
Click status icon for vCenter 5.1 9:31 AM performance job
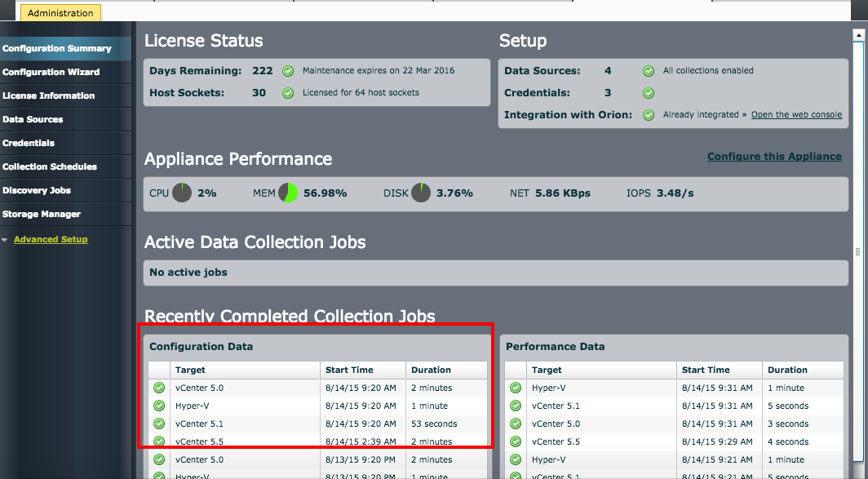(516, 406)
